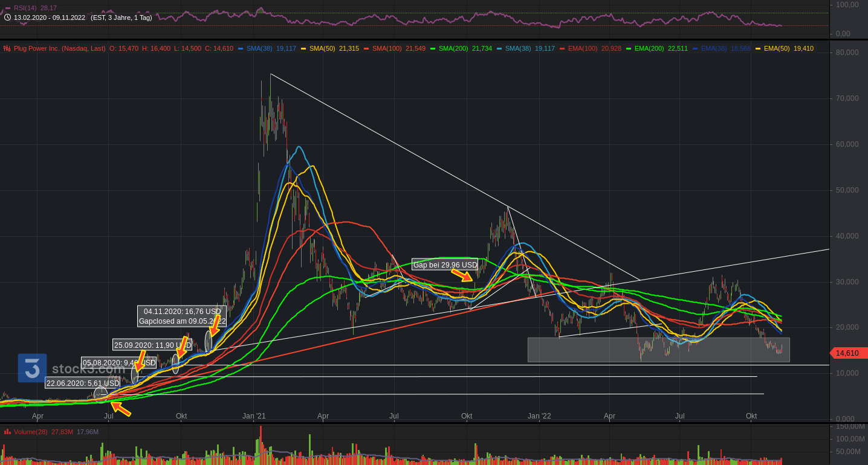
Task: Click the interval text (EST, 3 Jahre, 1 Tag)
Action: [121, 18]
